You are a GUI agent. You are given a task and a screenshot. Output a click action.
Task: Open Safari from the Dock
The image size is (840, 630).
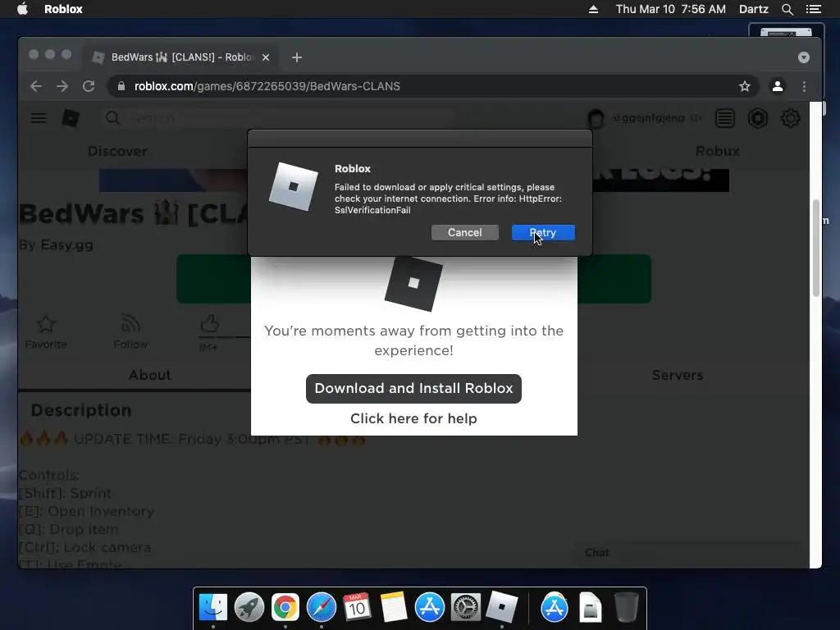pyautogui.click(x=322, y=608)
